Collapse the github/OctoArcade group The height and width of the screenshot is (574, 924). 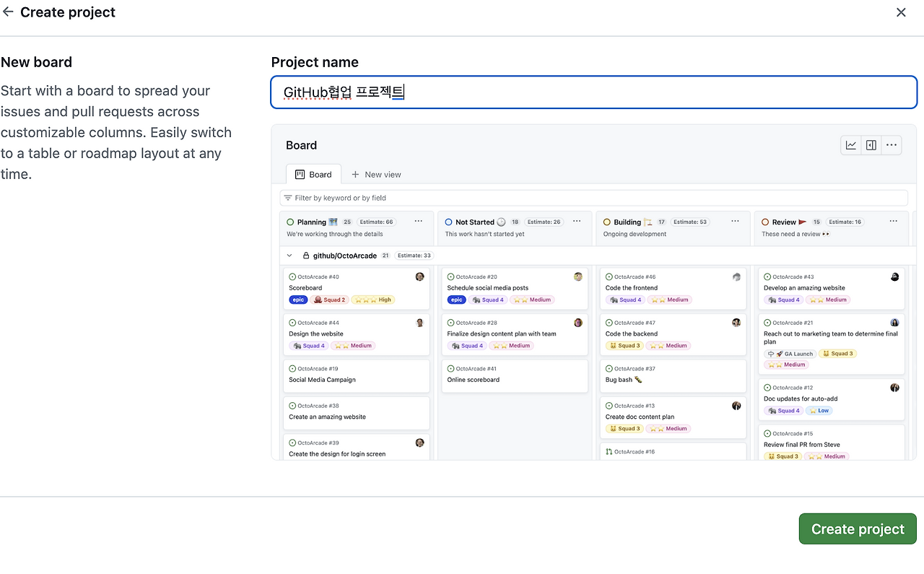[x=289, y=256]
